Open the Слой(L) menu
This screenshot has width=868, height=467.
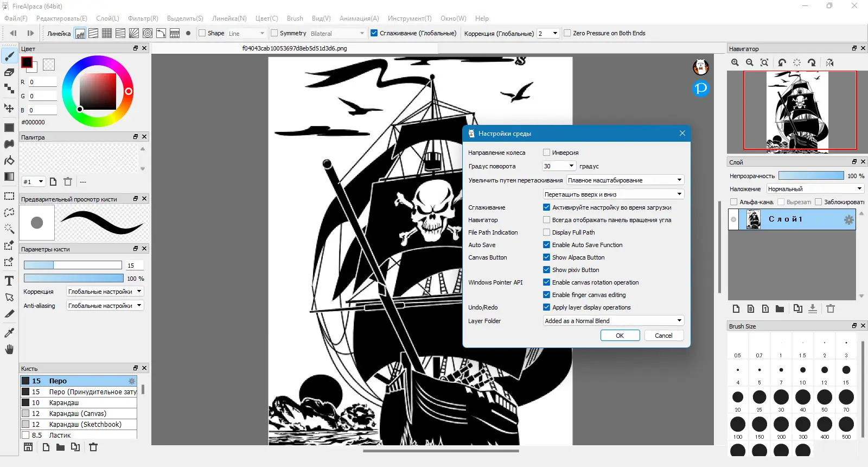coord(107,18)
